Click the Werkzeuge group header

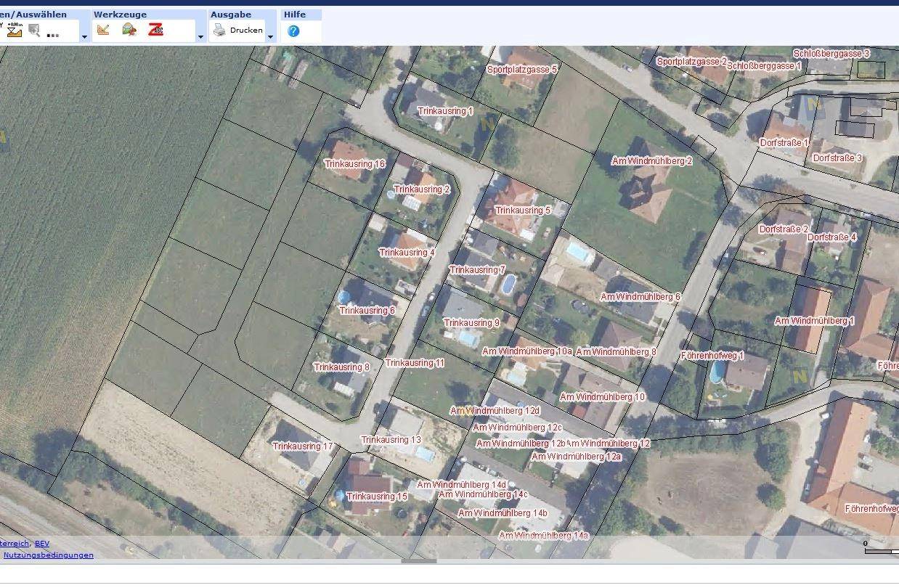point(120,15)
